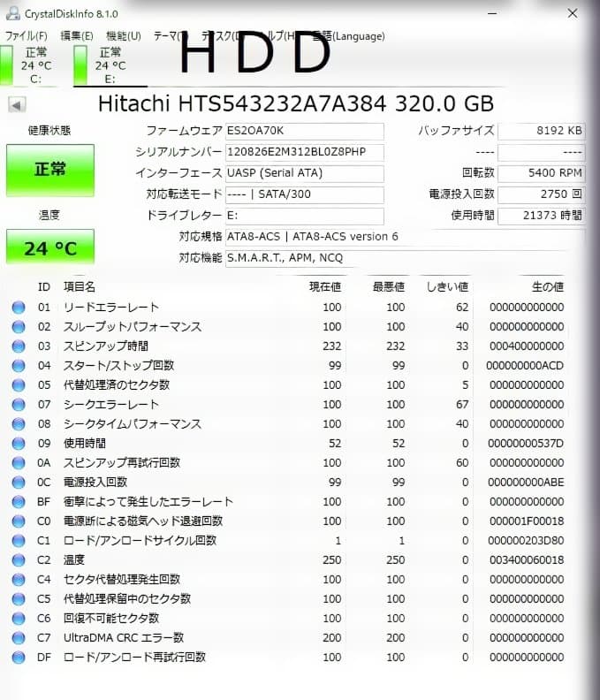The width and height of the screenshot is (600, 700).
Task: Click the serial number field
Action: [305, 152]
